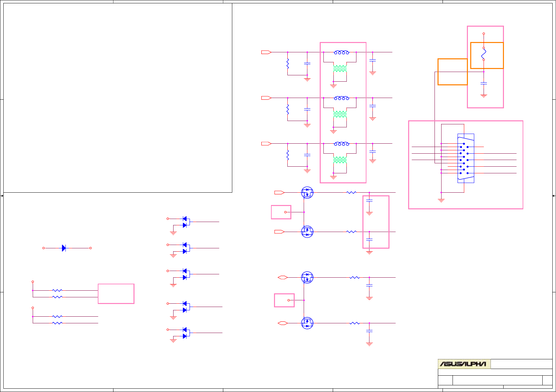The width and height of the screenshot is (556, 392).
Task: Click the empty orange box beside the fuse
Action: click(453, 72)
